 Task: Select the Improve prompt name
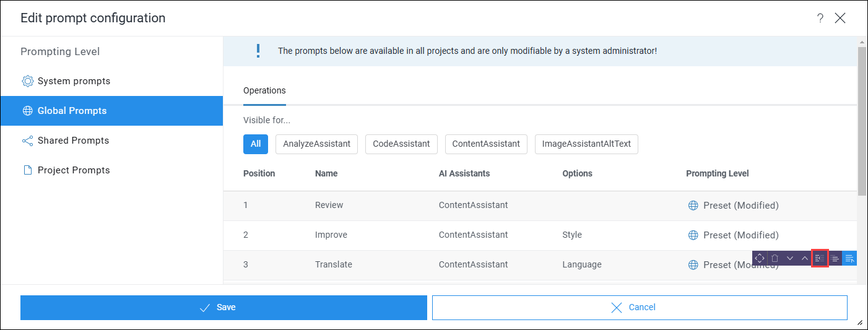[x=331, y=235]
